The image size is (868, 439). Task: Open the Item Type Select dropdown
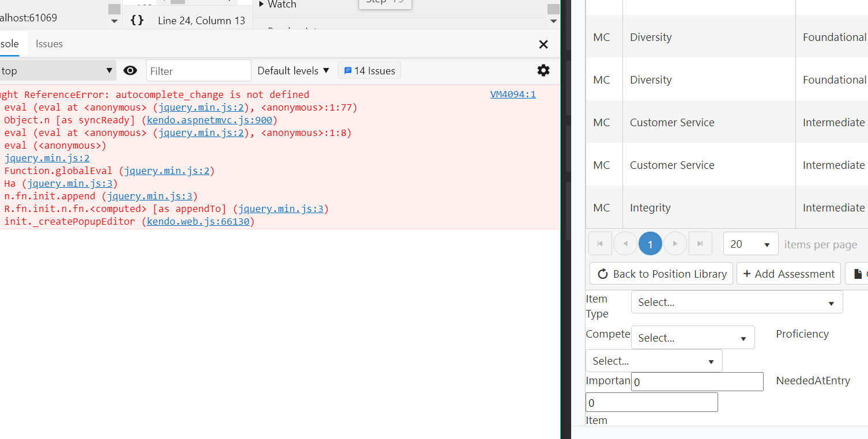click(x=737, y=302)
